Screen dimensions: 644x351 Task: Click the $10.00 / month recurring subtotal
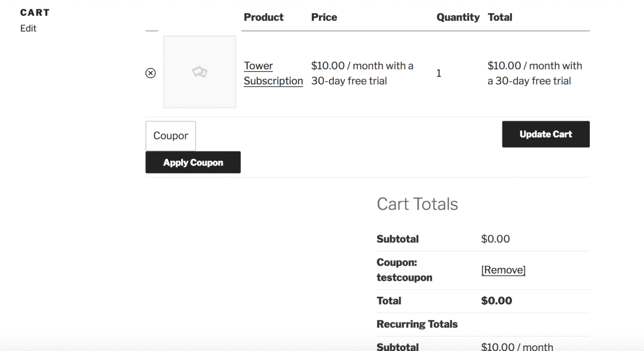517,347
